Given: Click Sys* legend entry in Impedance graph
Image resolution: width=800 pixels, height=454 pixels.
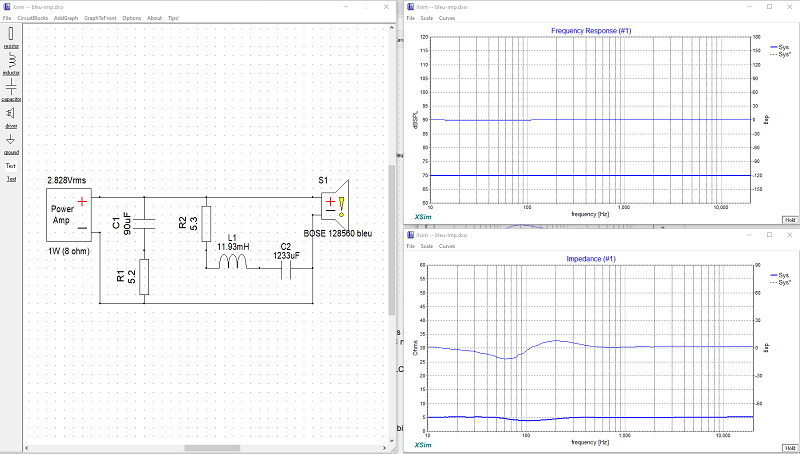Looking at the screenshot, I should click(781, 282).
